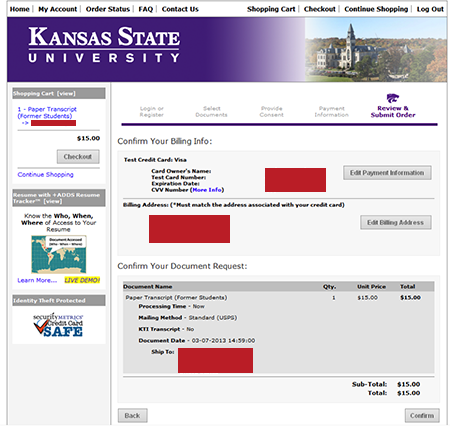The image size is (450, 426).
Task: Click Edit Payment Information button
Action: 387,173
